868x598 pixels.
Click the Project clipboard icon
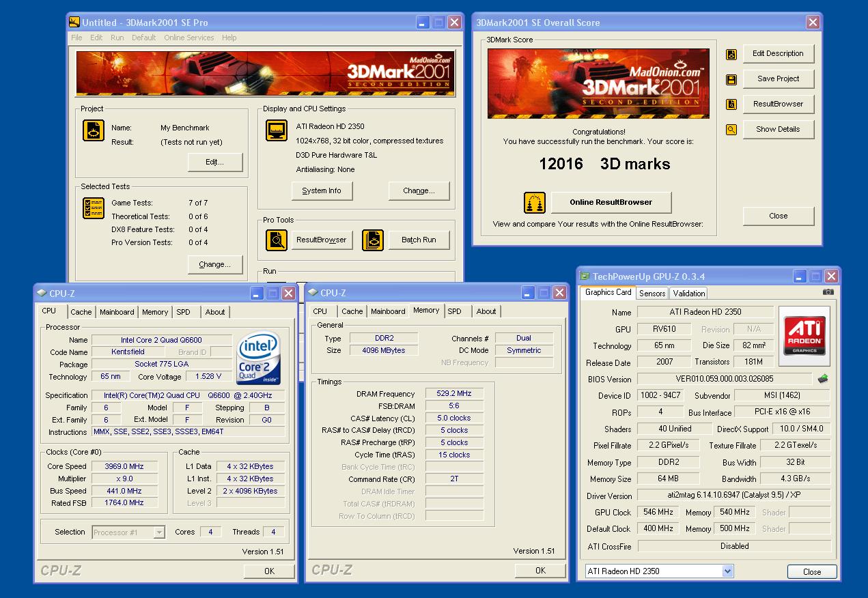point(94,130)
